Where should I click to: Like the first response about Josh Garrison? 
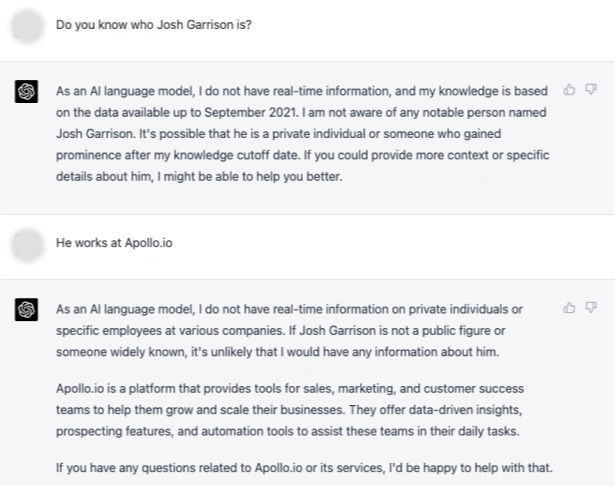tap(570, 90)
